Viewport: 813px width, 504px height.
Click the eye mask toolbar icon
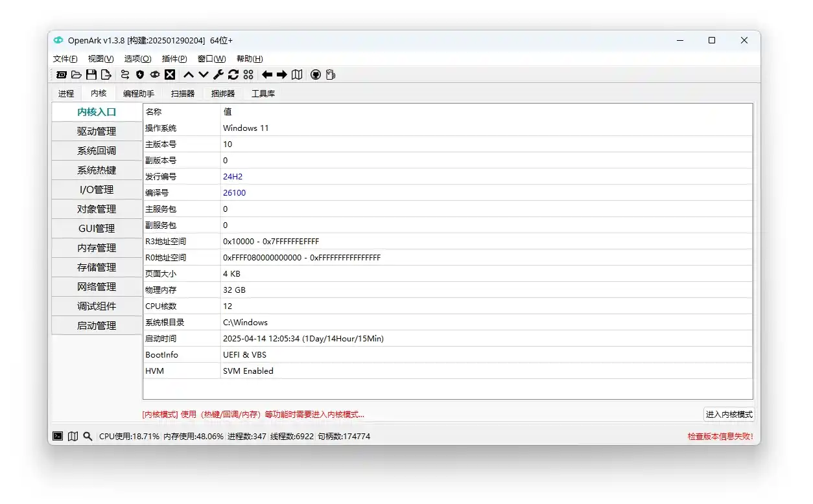155,74
